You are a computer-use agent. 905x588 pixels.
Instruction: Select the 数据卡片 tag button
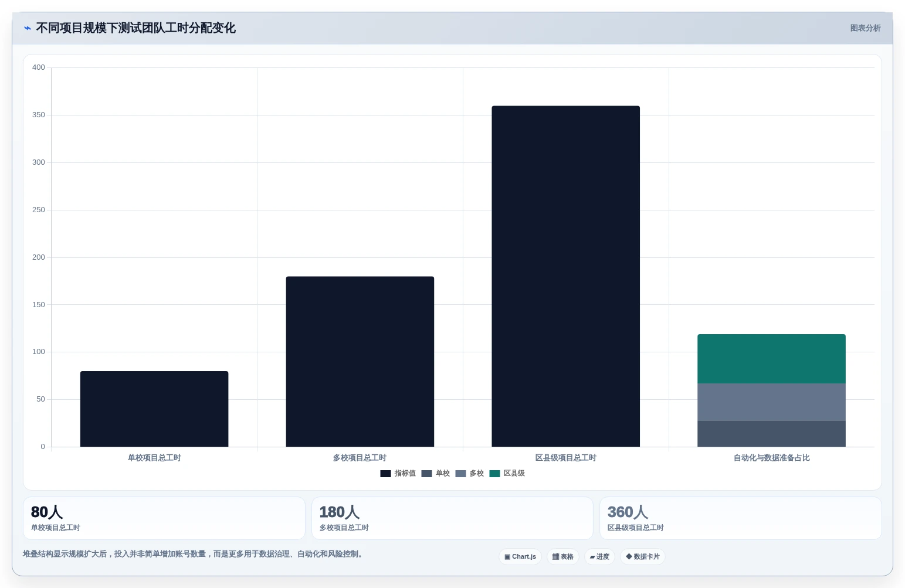pyautogui.click(x=643, y=557)
